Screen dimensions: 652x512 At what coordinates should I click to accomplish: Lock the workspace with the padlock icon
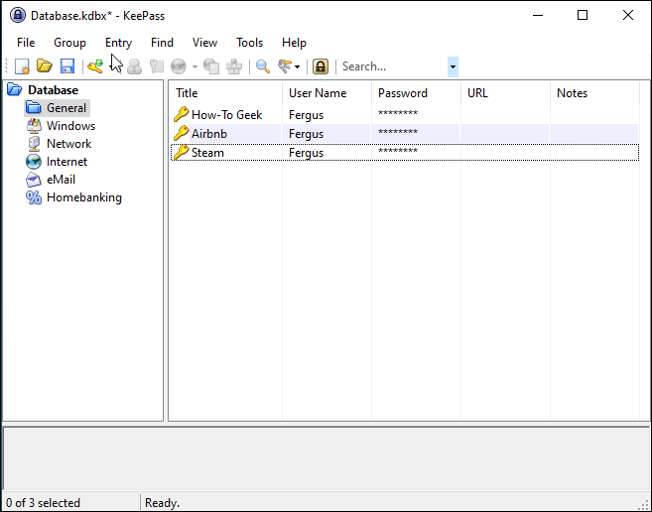pos(320,67)
